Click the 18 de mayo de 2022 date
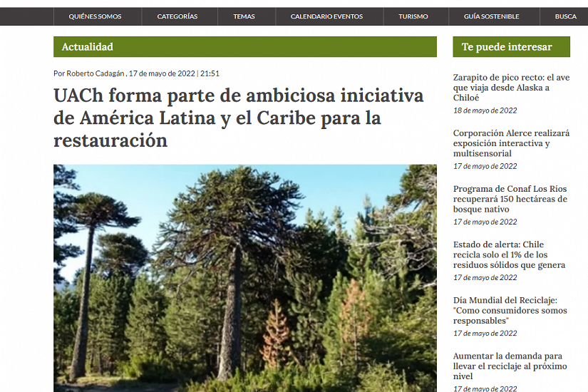 pyautogui.click(x=485, y=110)
